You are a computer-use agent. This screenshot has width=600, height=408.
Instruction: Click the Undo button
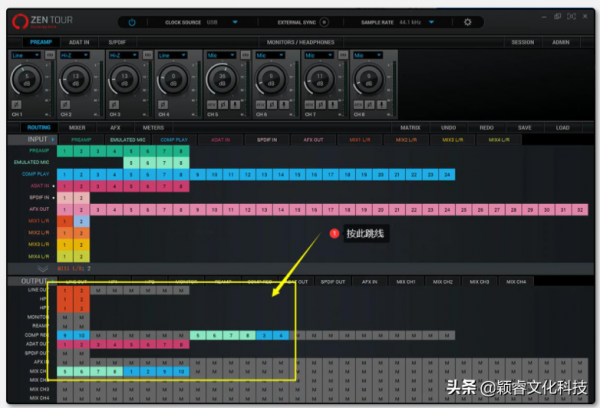[x=448, y=128]
